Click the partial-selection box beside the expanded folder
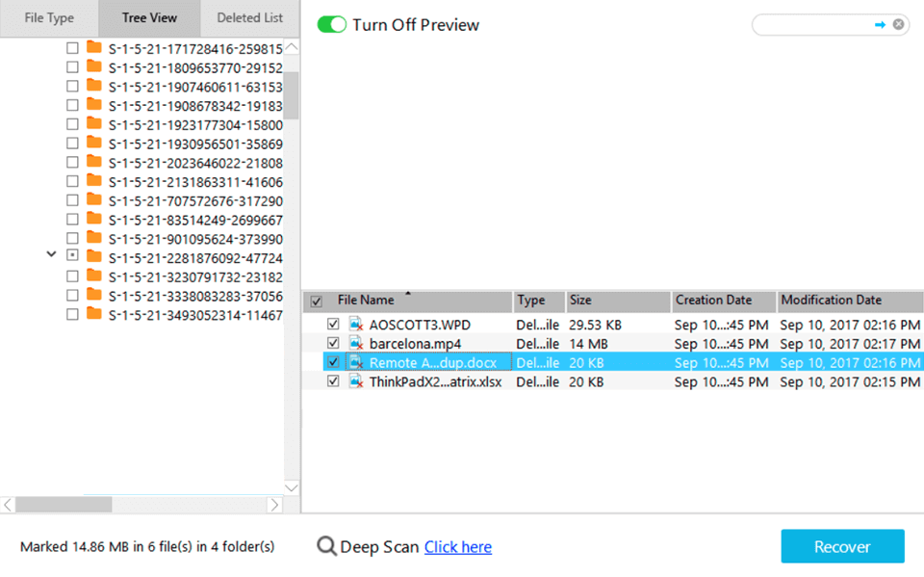Screen dimensions: 924x577 [x=71, y=255]
